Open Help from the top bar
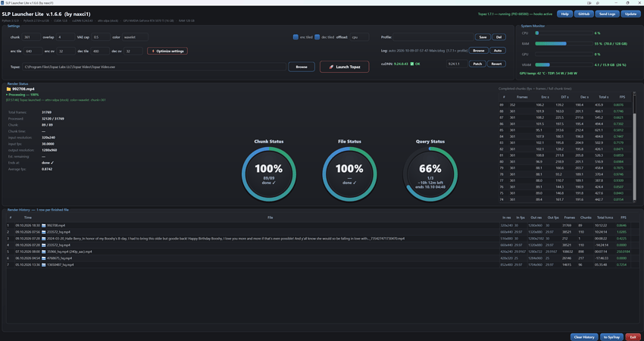The image size is (644, 341). (x=564, y=14)
